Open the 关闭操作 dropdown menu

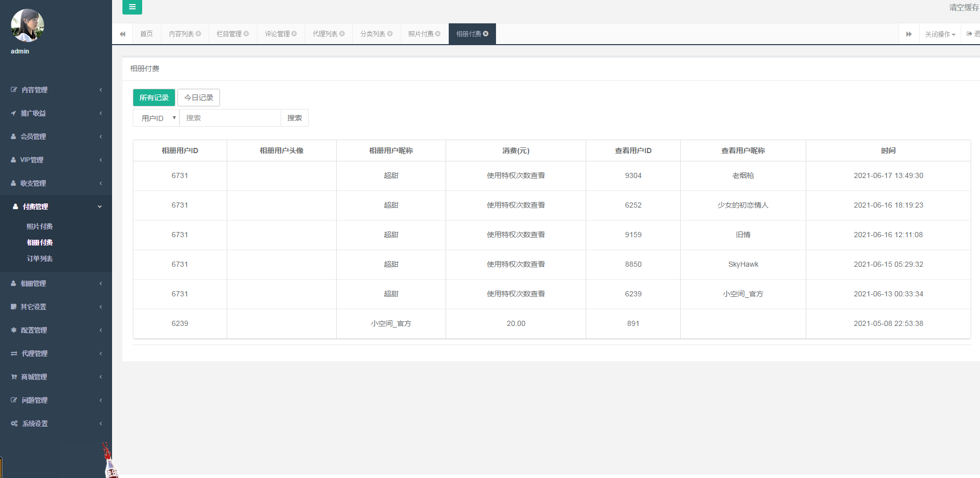pyautogui.click(x=940, y=34)
